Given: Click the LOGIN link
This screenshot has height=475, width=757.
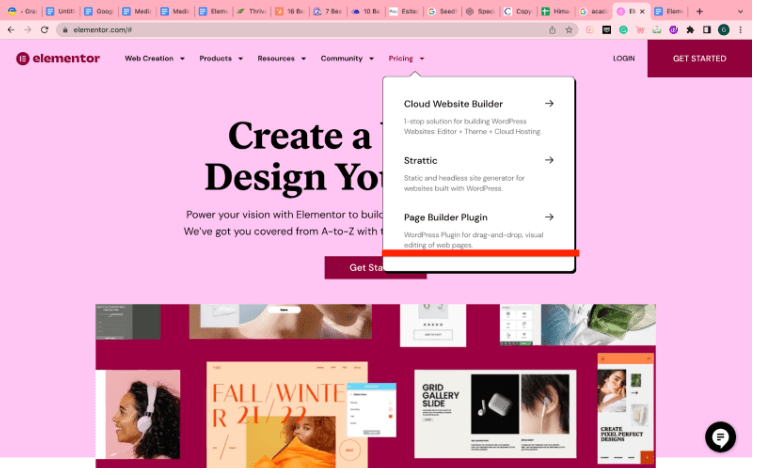Looking at the screenshot, I should (624, 58).
